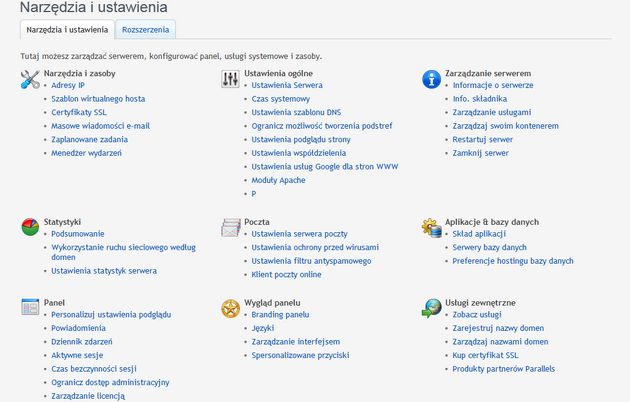Click the wrench and screwdriver Narzędzia i zasoby icon
The image size is (630, 402).
(x=30, y=79)
